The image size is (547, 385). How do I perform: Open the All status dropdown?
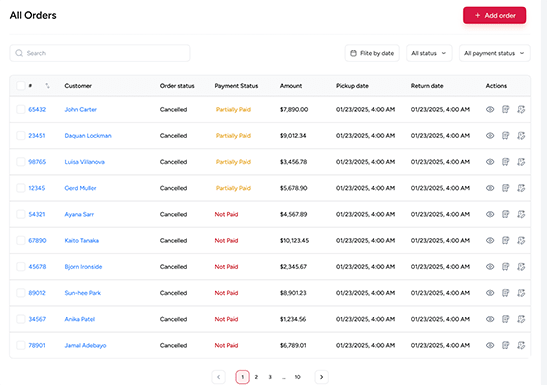pos(429,53)
